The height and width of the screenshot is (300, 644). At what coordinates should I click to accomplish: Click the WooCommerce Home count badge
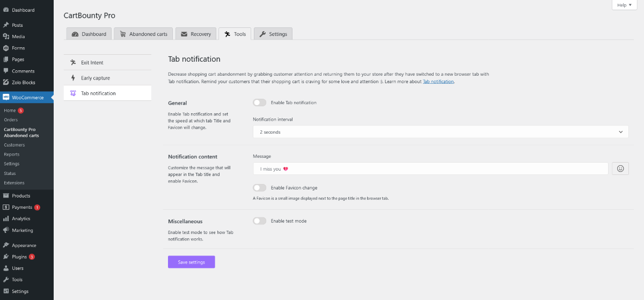click(x=20, y=110)
